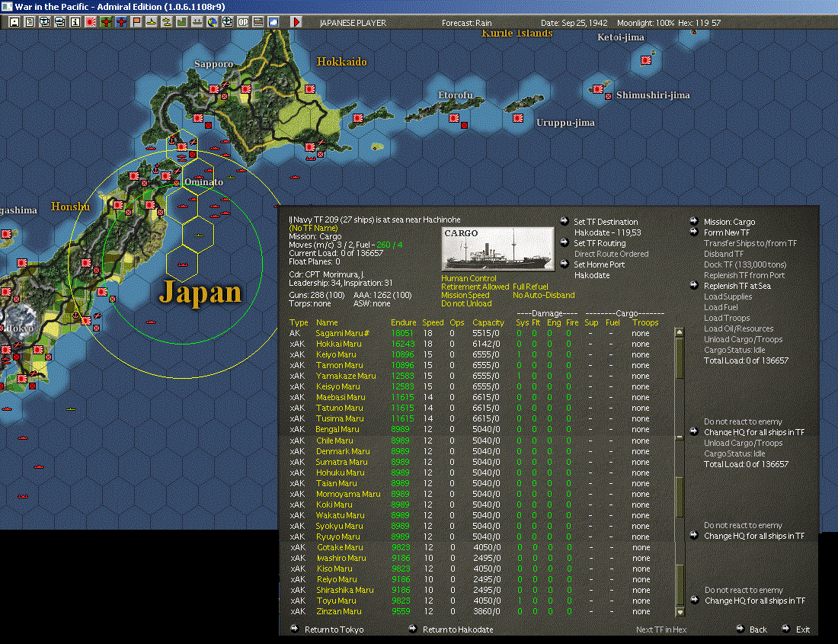838x644 pixels.
Task: Click the save disk icon in toolbar
Action: click(14, 22)
